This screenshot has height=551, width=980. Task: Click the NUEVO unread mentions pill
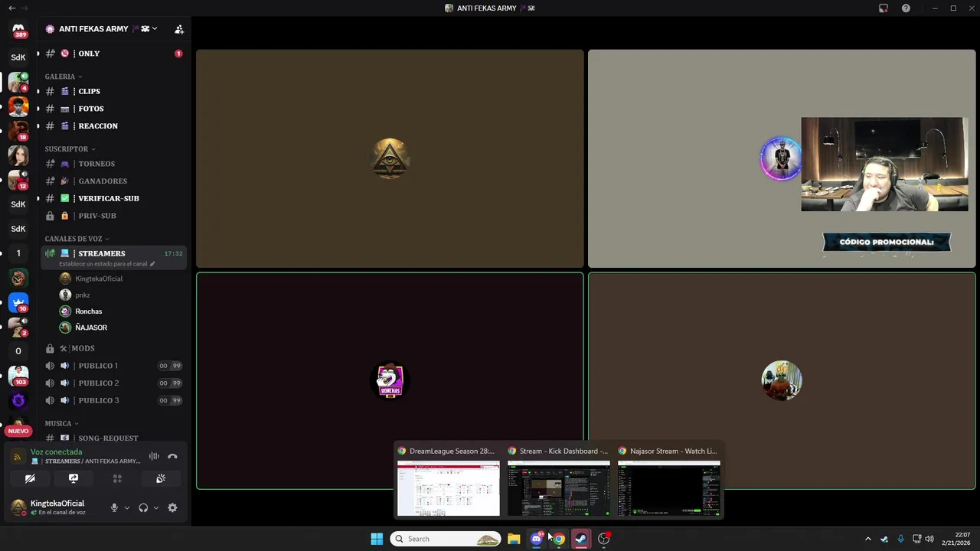coord(18,431)
